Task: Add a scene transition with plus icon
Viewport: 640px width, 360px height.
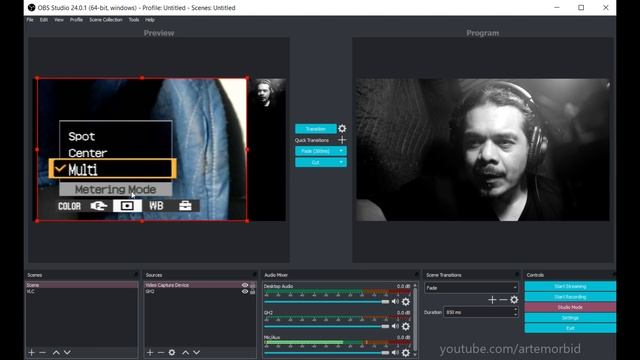Action: click(x=492, y=300)
